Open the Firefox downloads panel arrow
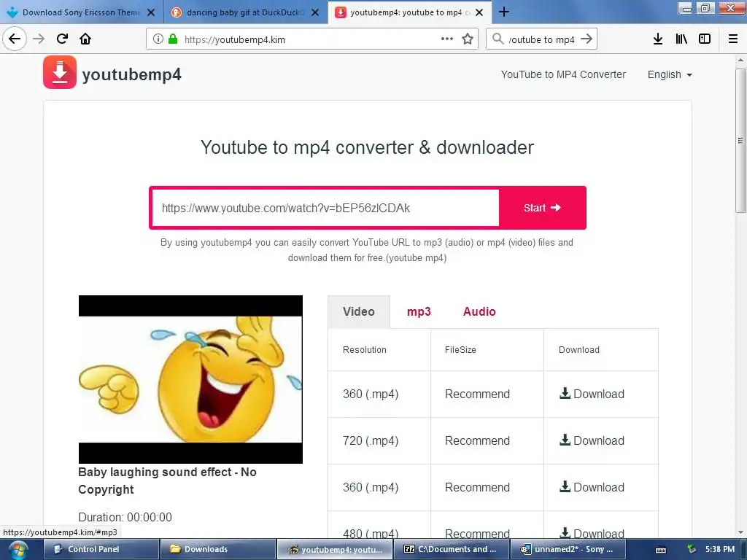Viewport: 747px width, 560px height. pos(658,39)
